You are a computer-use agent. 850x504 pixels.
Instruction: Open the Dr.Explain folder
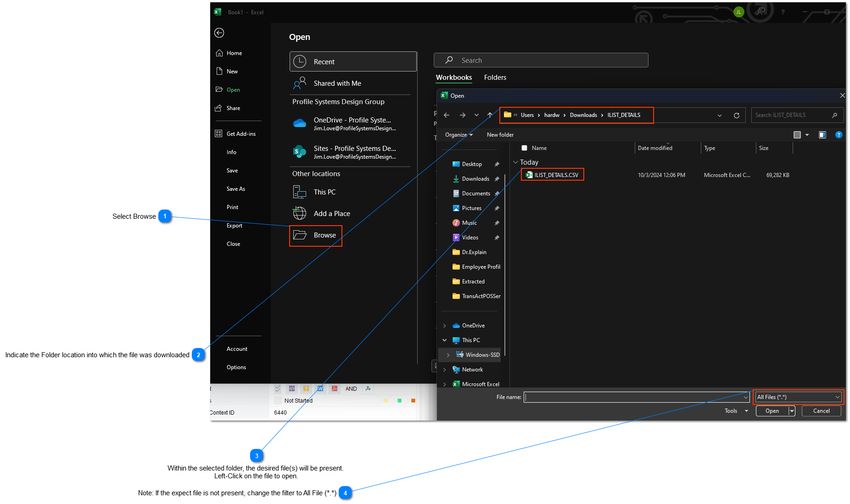coord(474,252)
